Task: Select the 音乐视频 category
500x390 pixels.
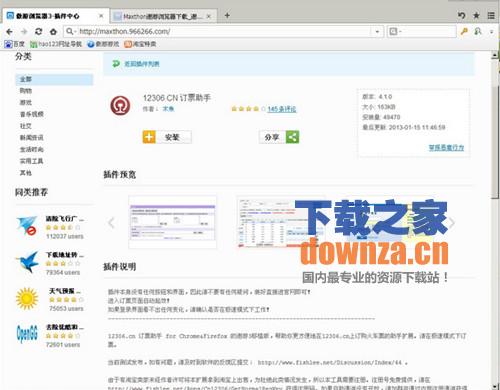Action: click(32, 114)
